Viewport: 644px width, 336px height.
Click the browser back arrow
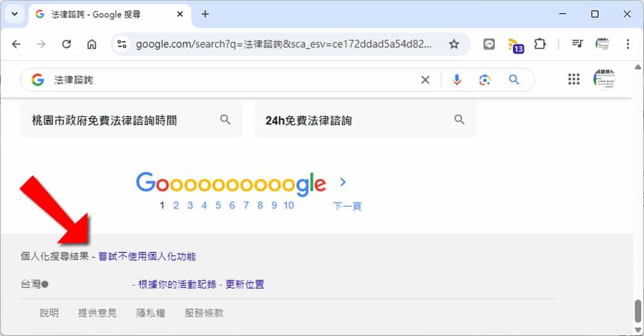[16, 44]
